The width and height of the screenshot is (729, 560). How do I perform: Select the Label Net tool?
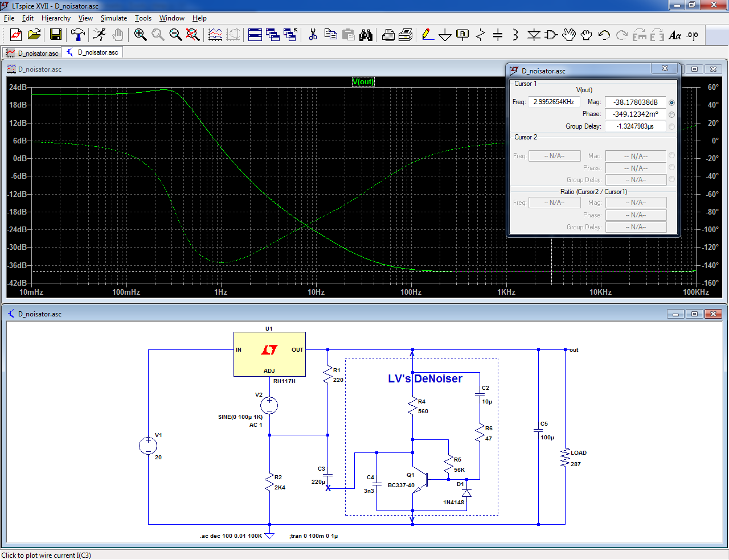click(x=463, y=35)
